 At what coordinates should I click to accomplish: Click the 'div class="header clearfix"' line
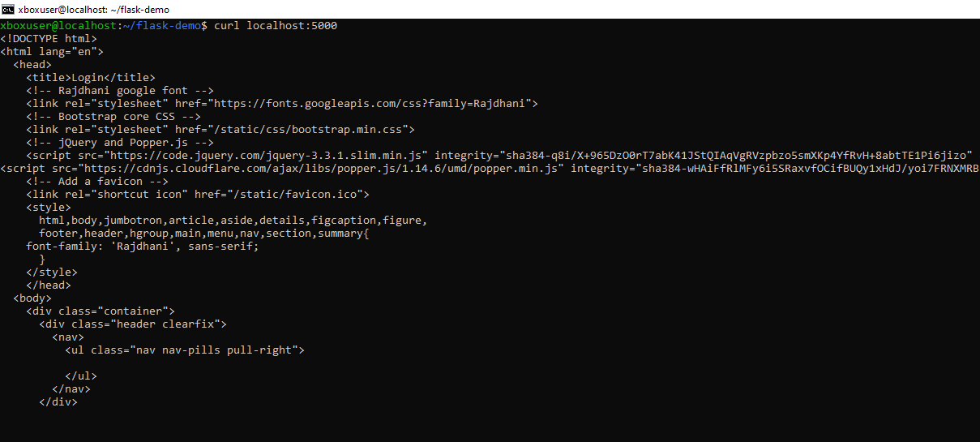pyautogui.click(x=132, y=324)
